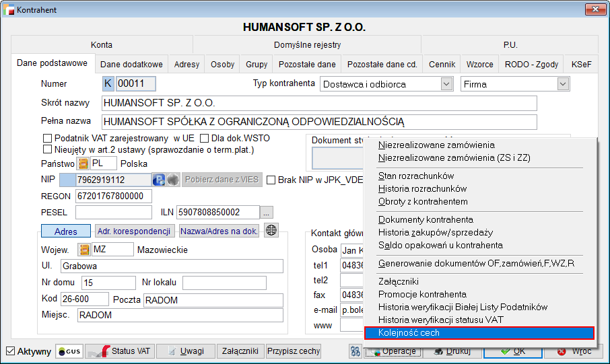Open the Konta tab
The image size is (610, 364).
(x=102, y=44)
